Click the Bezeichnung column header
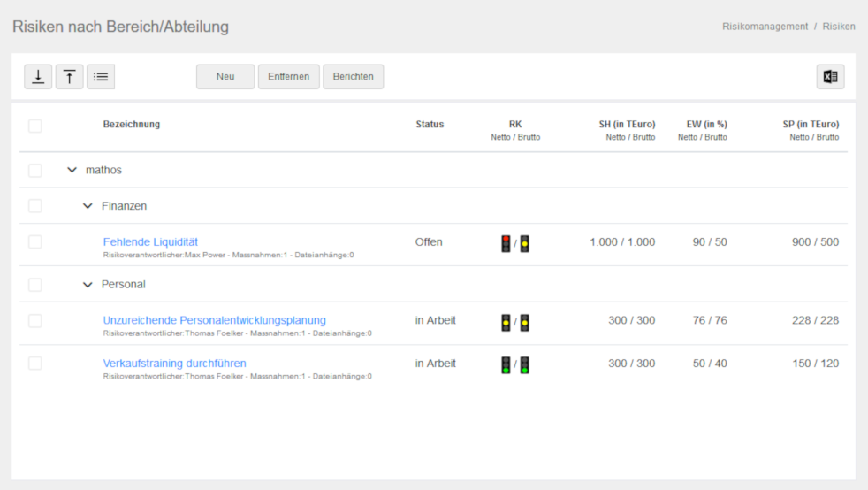Image resolution: width=868 pixels, height=490 pixels. point(132,125)
